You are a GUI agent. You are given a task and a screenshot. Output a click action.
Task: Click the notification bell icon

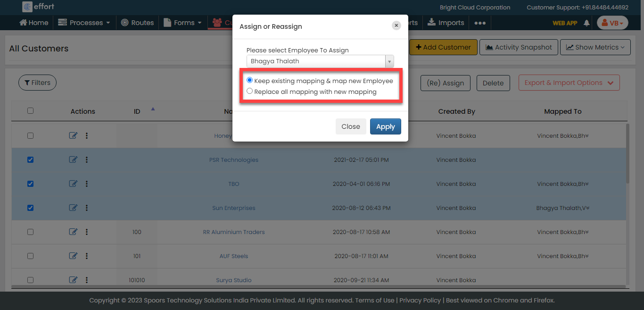point(586,23)
